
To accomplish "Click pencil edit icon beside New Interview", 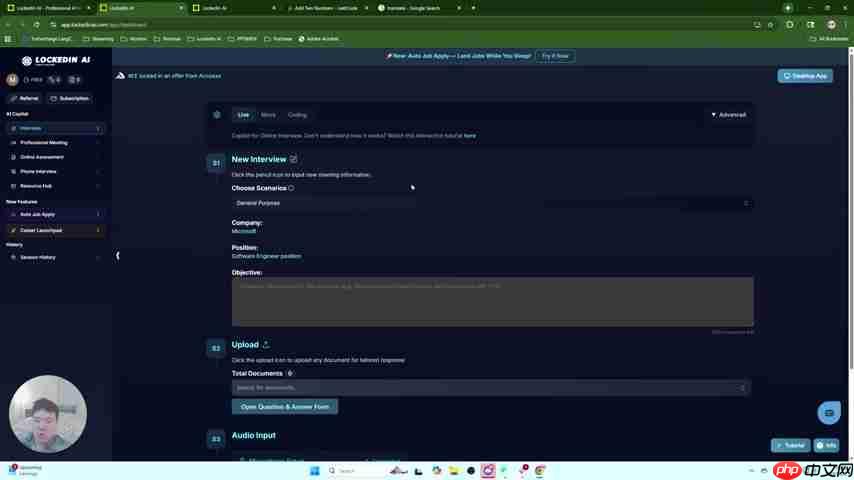I will [294, 159].
